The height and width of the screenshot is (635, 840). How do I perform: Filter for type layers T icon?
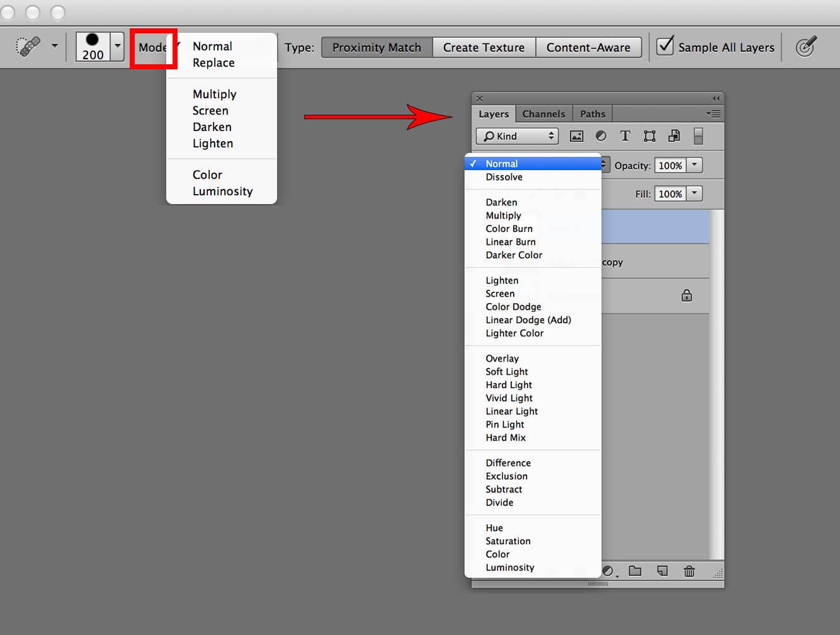click(625, 136)
